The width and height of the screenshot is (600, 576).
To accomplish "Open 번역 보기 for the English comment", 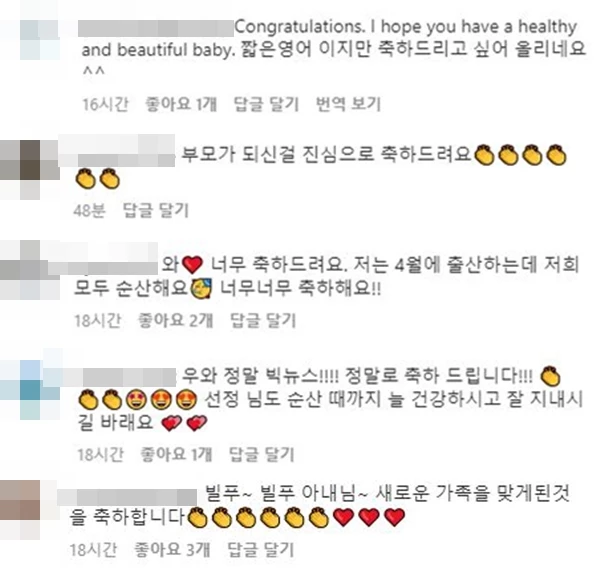I will pyautogui.click(x=348, y=104).
